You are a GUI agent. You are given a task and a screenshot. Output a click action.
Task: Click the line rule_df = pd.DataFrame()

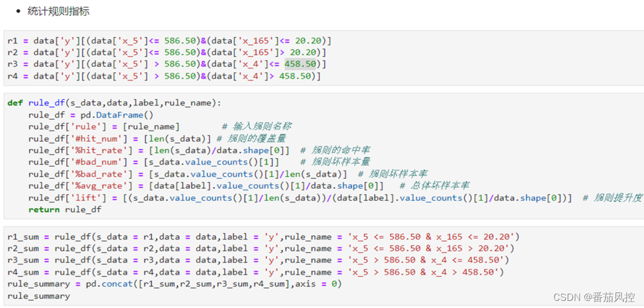pos(91,115)
